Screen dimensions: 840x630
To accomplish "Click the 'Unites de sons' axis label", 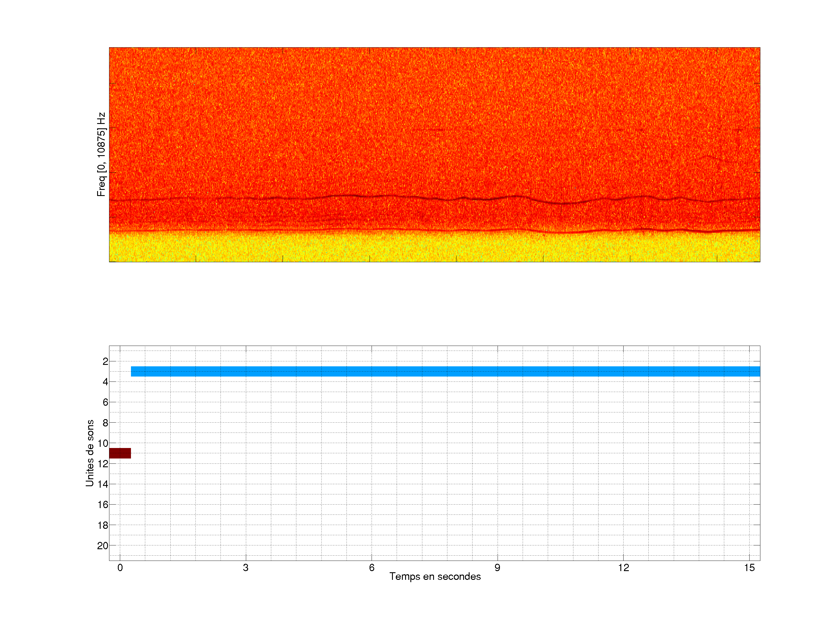I will point(90,453).
